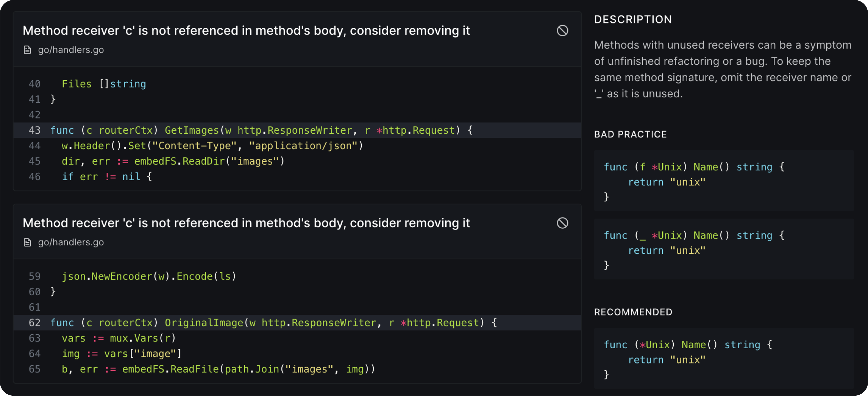Click the RECOMMENDED heading
The height and width of the screenshot is (396, 868).
click(633, 312)
